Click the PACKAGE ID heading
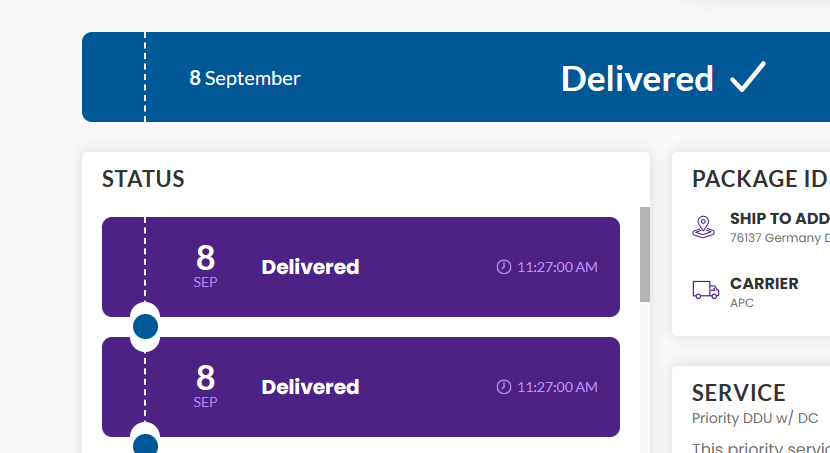 tap(760, 179)
